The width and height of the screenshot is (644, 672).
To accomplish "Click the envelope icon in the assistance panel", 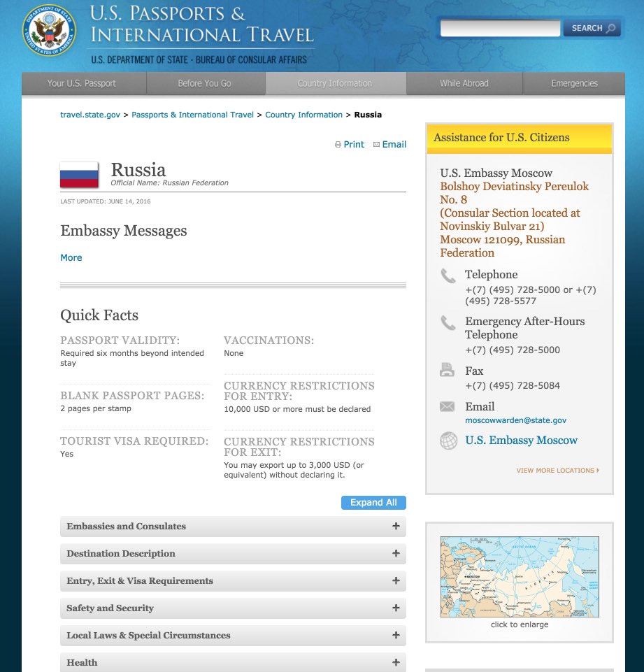I will [447, 406].
